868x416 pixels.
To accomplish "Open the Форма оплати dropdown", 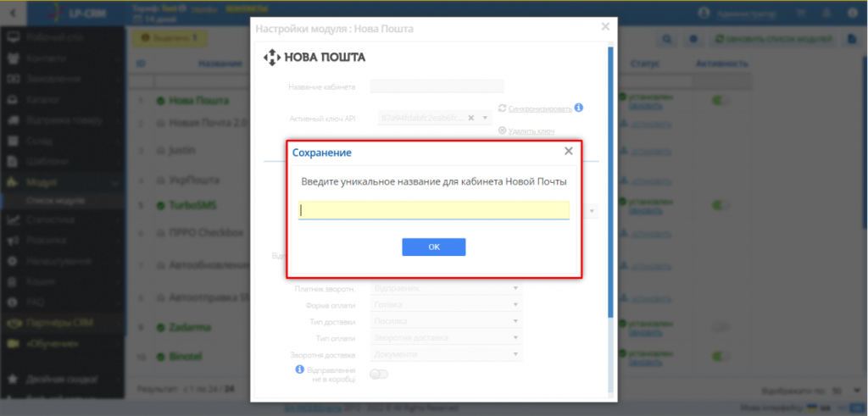I will pos(448,305).
